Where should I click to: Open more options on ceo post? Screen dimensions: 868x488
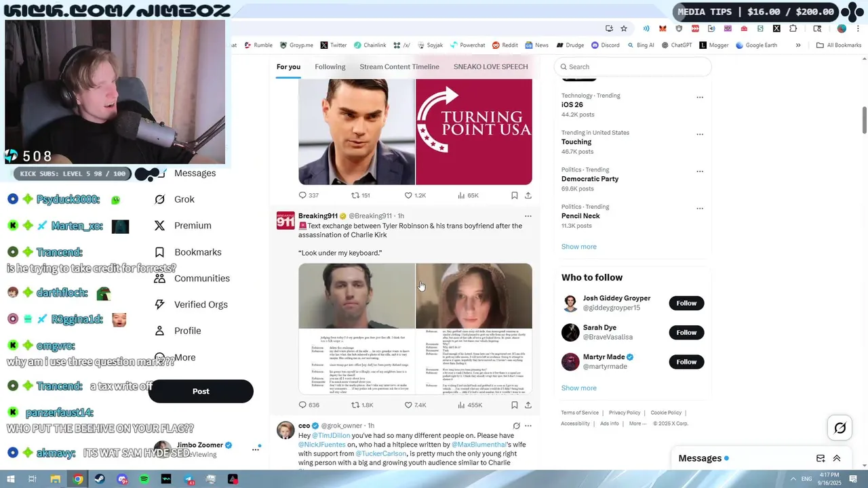pyautogui.click(x=528, y=426)
